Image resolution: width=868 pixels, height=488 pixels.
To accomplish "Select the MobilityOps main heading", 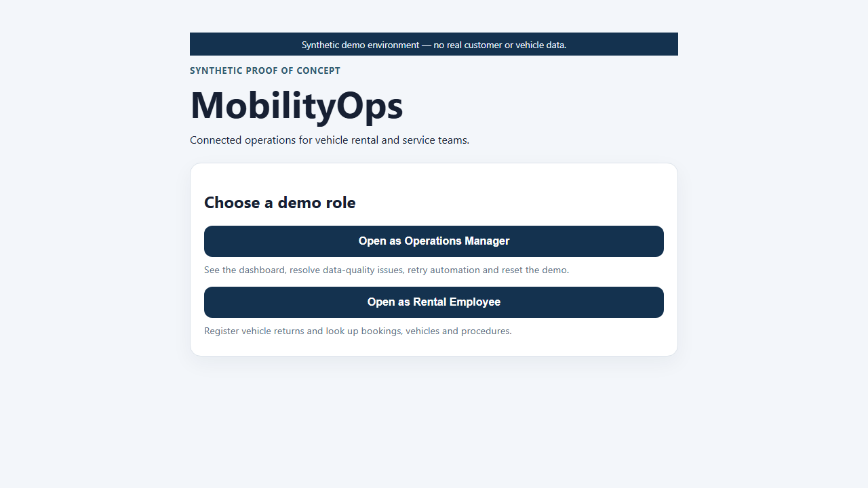I will [x=296, y=105].
